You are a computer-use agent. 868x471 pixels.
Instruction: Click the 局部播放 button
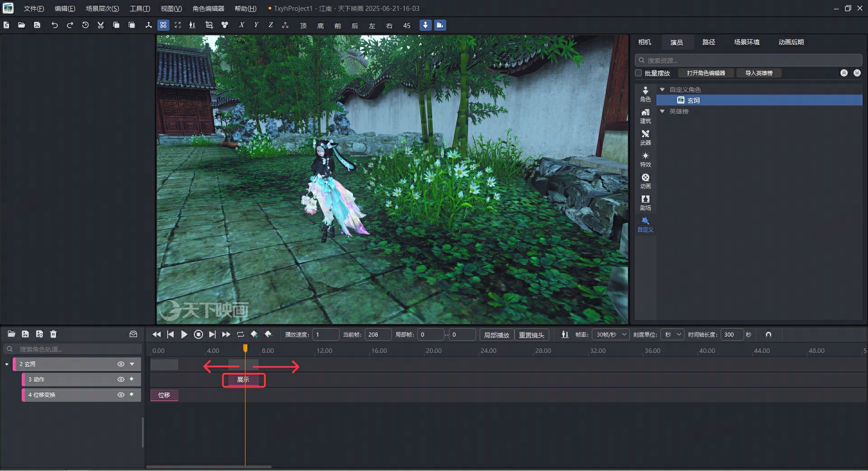pos(496,335)
